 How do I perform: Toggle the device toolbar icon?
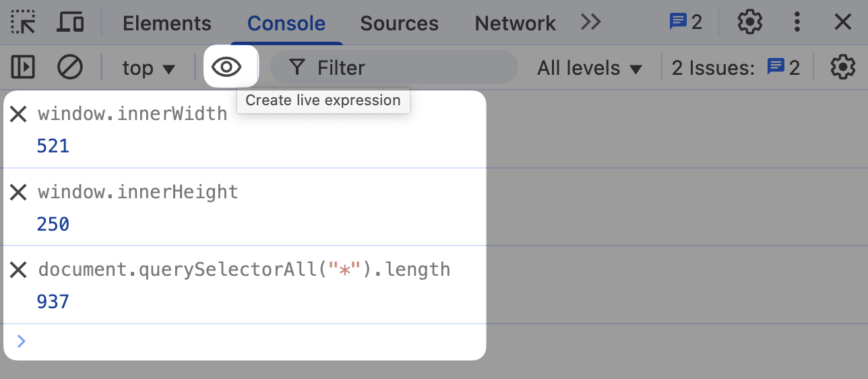(70, 22)
